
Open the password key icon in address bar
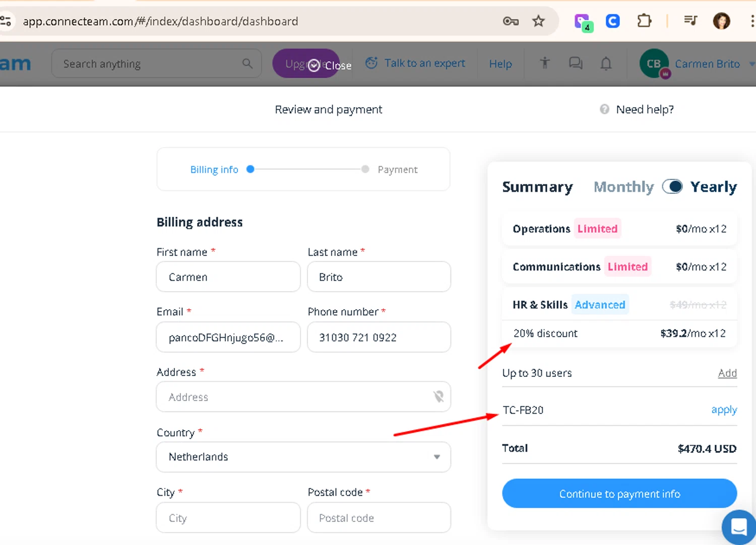[x=511, y=21]
